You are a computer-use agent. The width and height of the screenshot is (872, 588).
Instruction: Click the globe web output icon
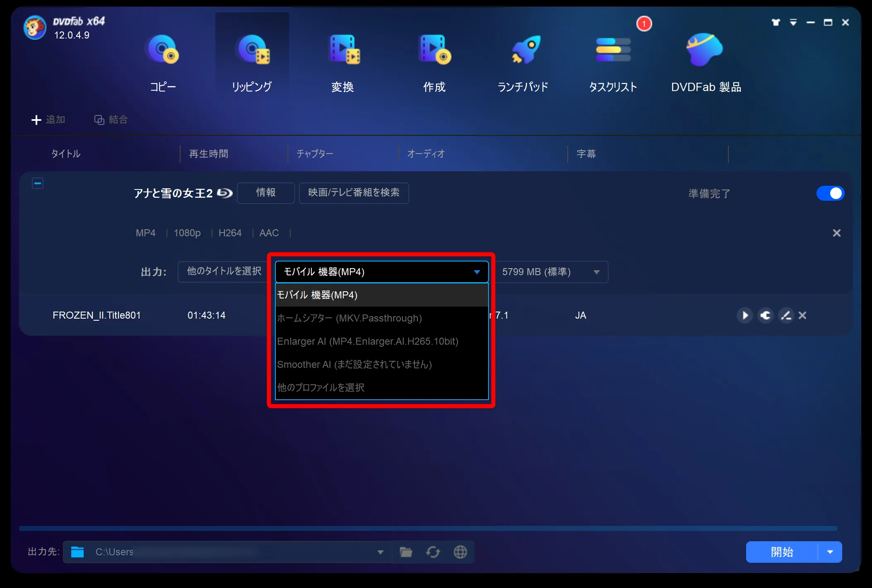460,552
